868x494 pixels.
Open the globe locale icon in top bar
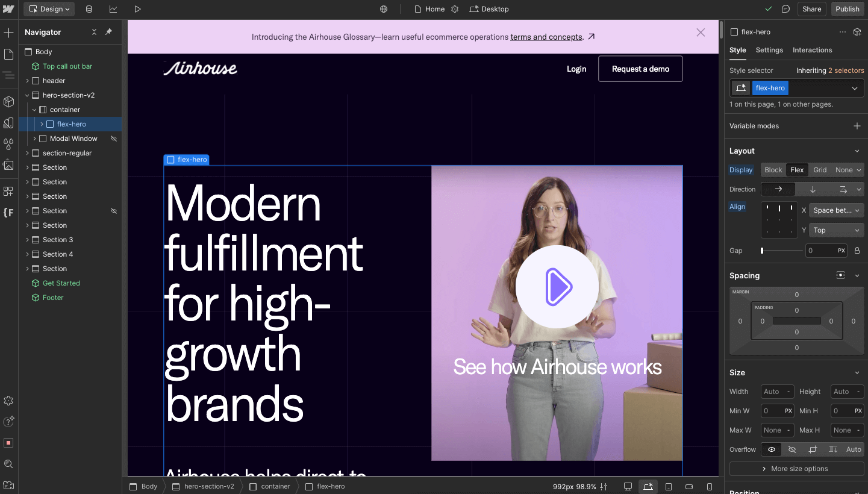(x=384, y=9)
